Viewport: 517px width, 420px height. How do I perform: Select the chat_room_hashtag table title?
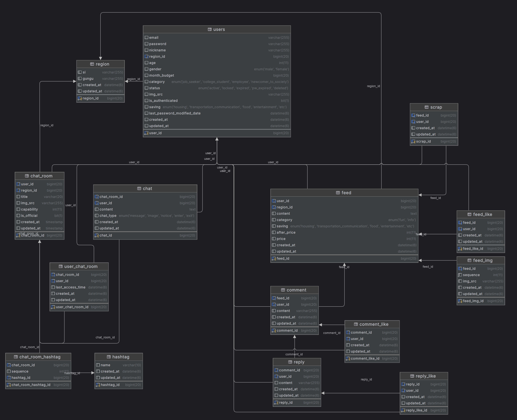tap(40, 357)
